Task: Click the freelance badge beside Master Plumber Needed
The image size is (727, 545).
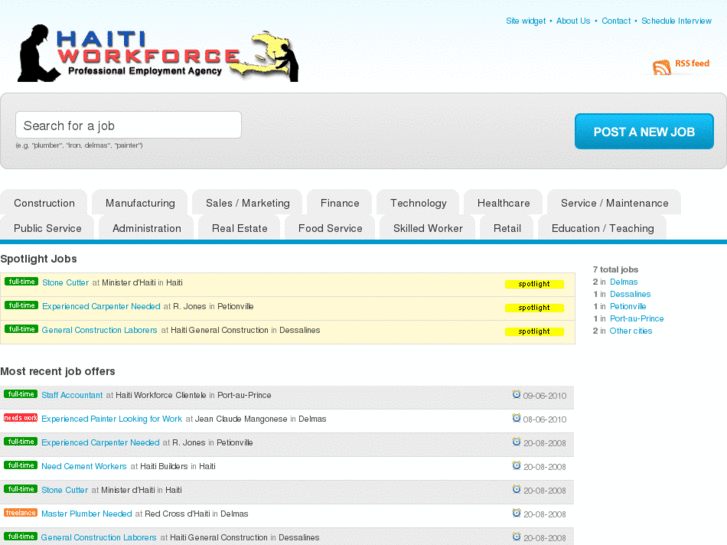Action: pos(21,513)
